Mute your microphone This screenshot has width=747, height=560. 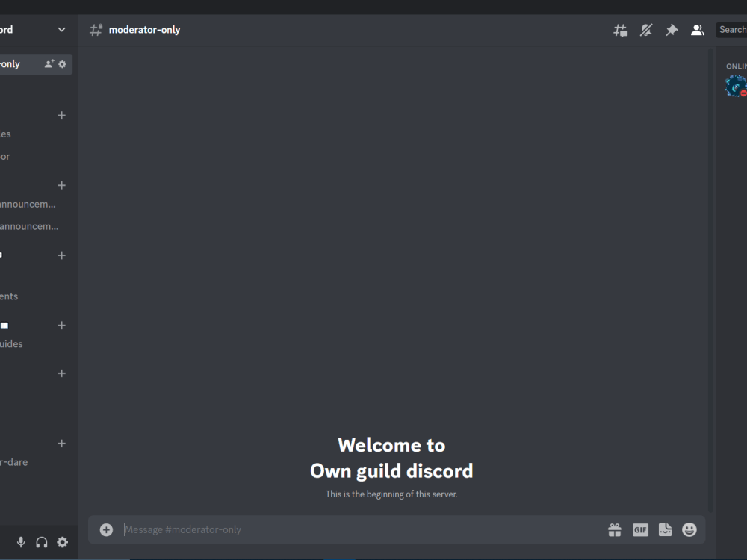click(x=19, y=542)
